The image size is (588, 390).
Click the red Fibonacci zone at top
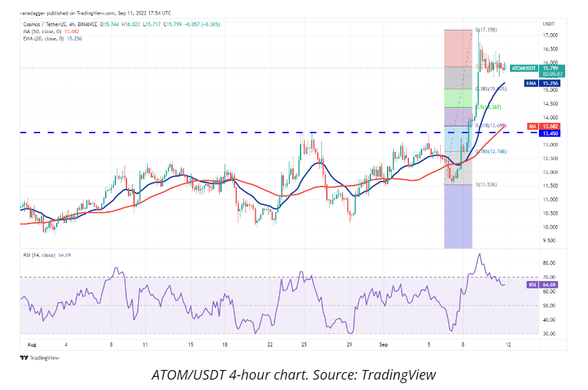pyautogui.click(x=458, y=48)
